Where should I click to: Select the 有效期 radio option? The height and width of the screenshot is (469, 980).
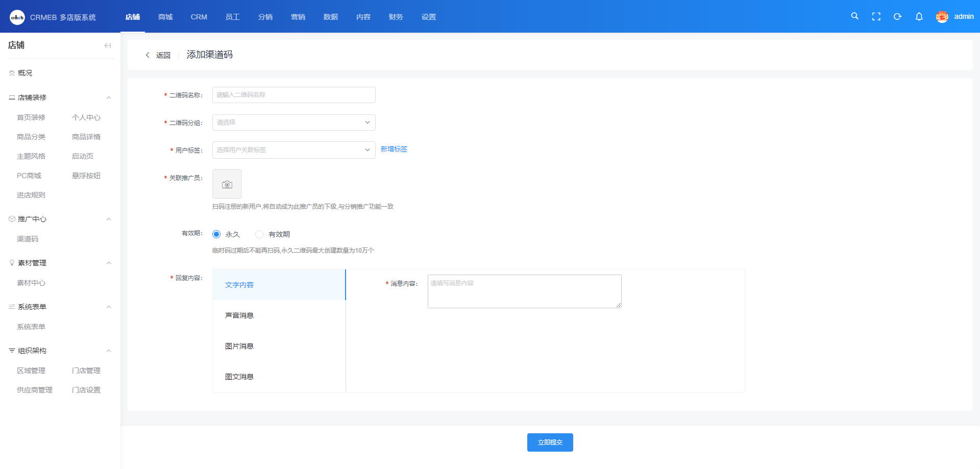click(259, 234)
